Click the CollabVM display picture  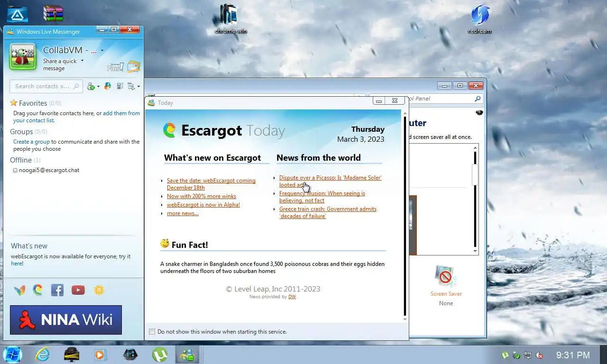(23, 57)
